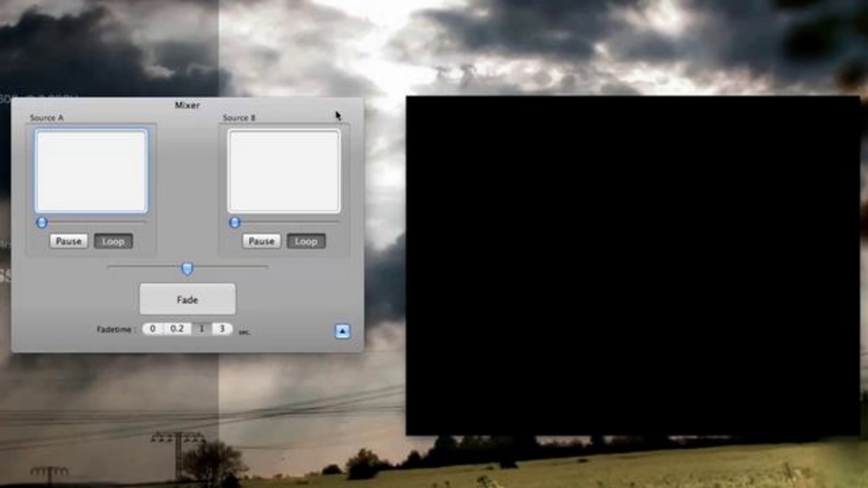
Task: Click the Mixer window title bar
Action: click(187, 105)
